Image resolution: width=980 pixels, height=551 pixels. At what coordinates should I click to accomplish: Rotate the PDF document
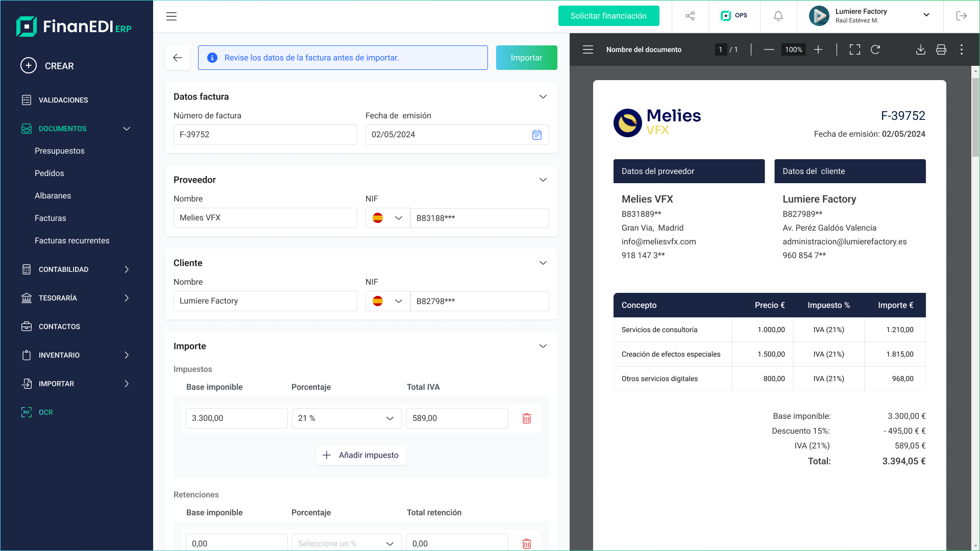pos(875,49)
